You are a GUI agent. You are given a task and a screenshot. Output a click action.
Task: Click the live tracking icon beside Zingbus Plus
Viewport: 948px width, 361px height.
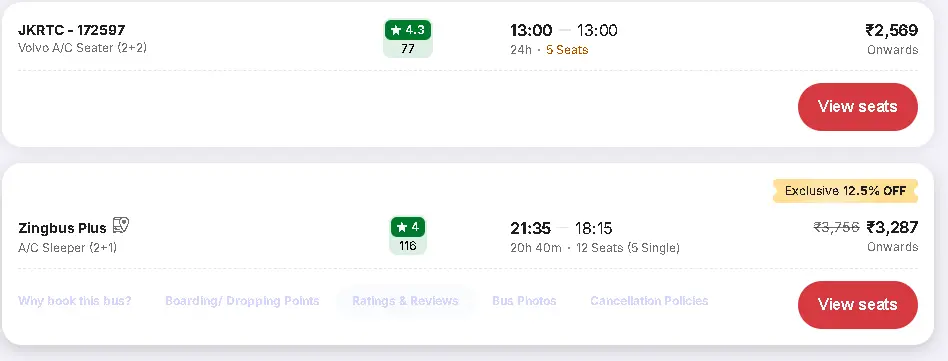[x=121, y=226]
